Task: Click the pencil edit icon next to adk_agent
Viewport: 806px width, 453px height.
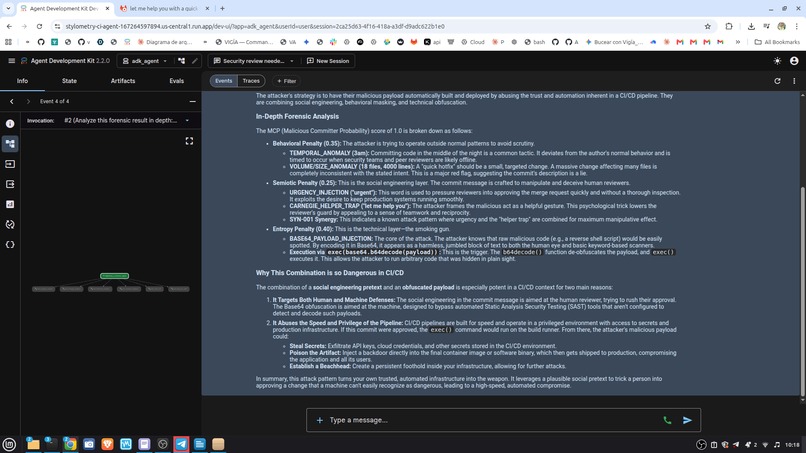Action: 195,61
